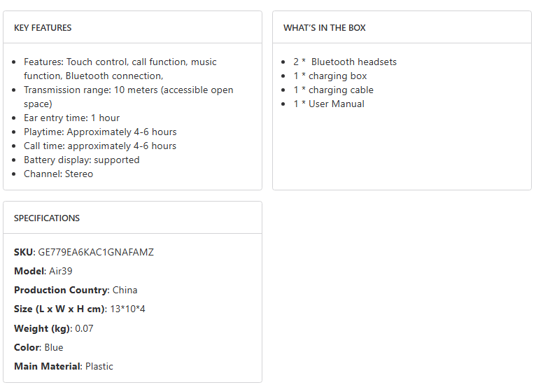Click the Channel Stereo bullet
The image size is (536, 392).
(x=58, y=174)
